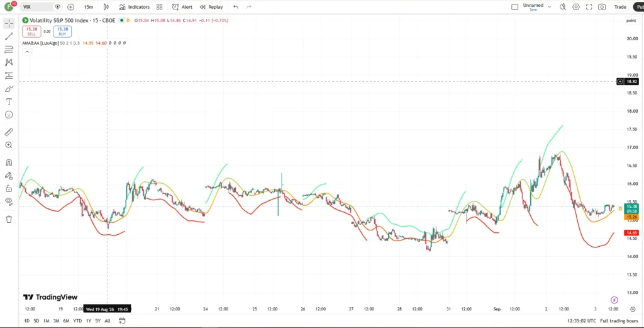Select the YTD time range
The image size is (644, 328).
tap(77, 320)
